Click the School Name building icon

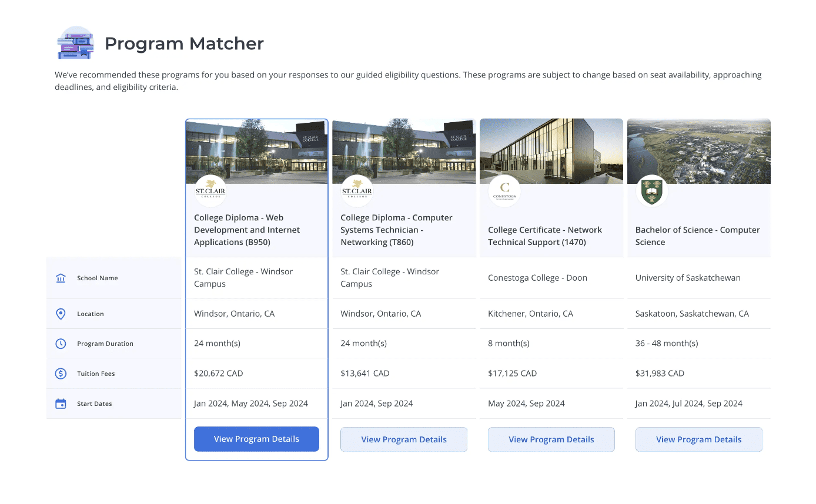(61, 278)
